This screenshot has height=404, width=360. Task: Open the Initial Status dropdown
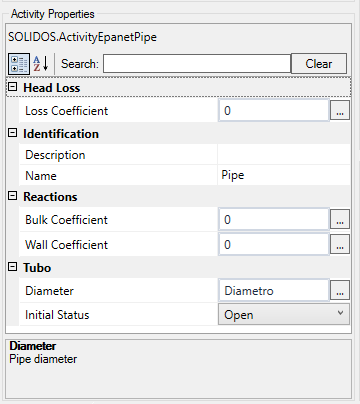[284, 314]
